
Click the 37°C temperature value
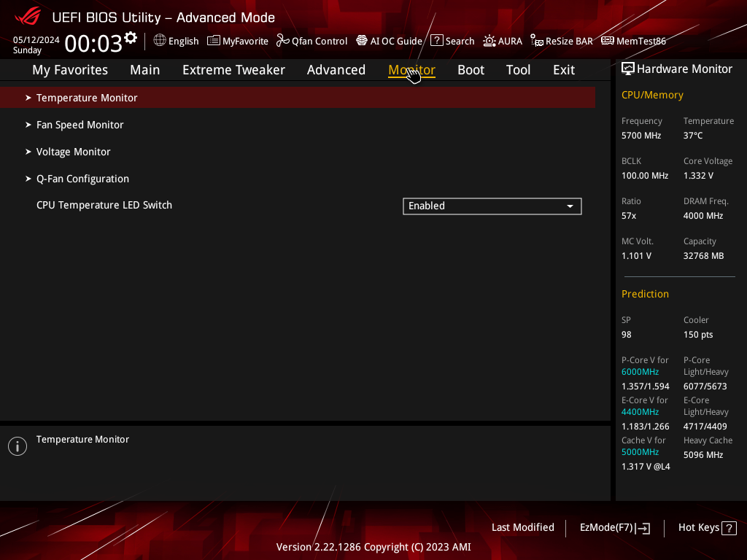[x=693, y=136]
